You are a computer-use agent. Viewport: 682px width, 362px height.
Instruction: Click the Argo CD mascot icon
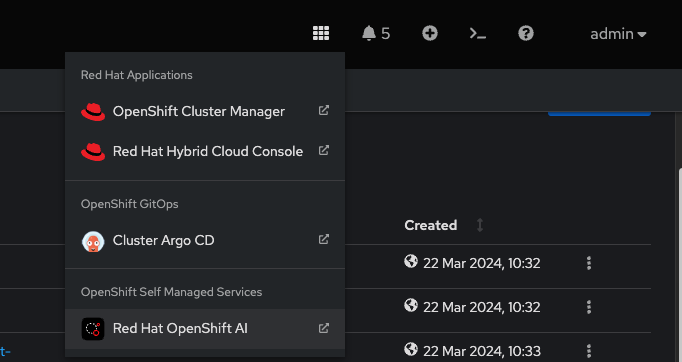tap(93, 241)
